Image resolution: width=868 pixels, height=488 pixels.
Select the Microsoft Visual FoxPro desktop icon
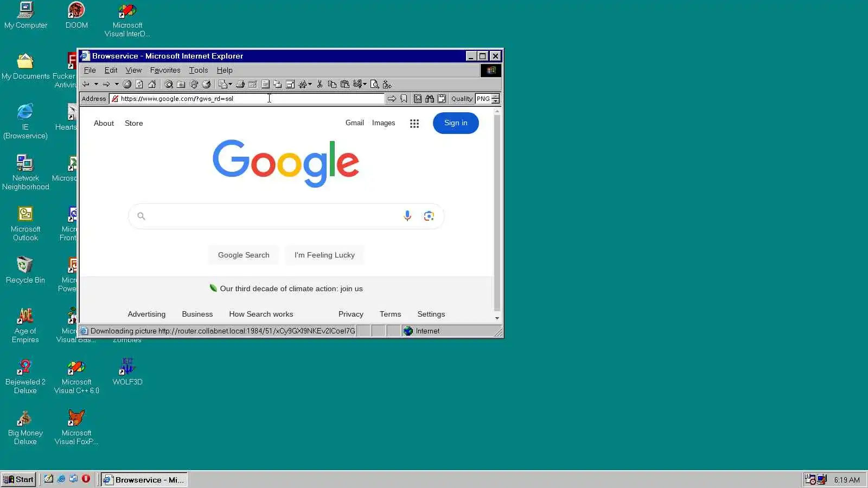[76, 427]
